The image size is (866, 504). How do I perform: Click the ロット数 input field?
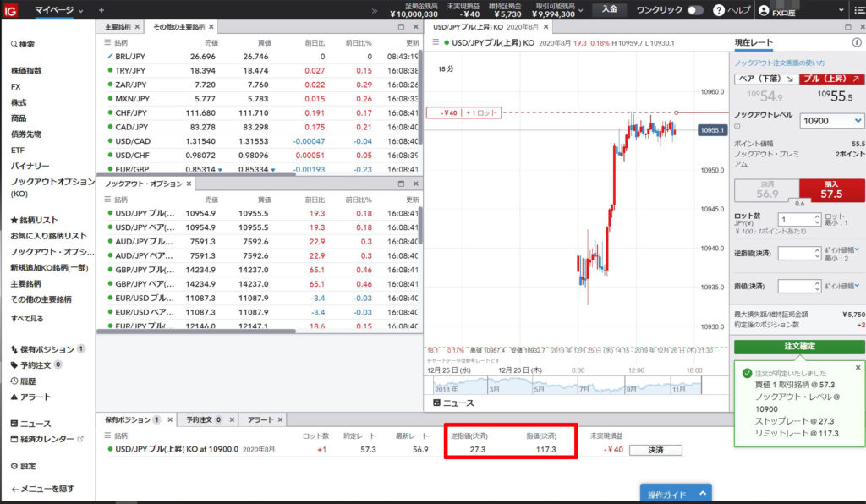pos(795,220)
